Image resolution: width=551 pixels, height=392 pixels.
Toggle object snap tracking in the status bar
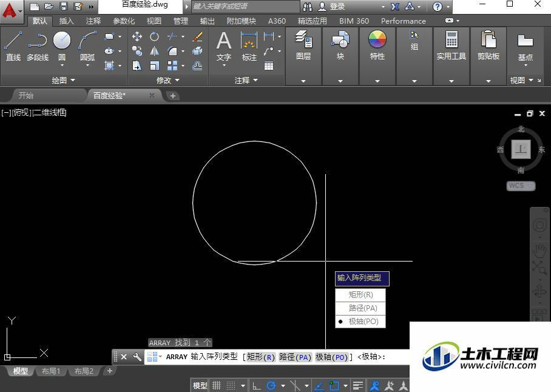319,386
